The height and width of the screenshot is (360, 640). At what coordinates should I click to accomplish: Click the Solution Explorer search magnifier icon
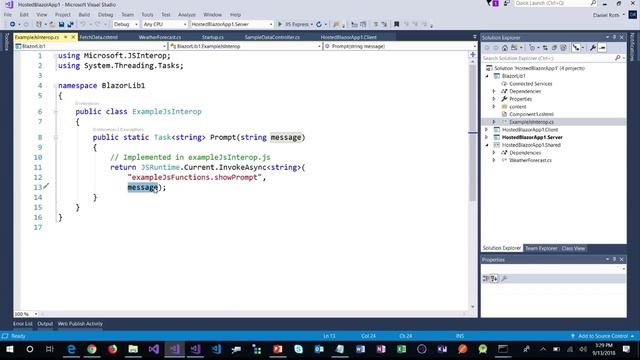[x=617, y=58]
